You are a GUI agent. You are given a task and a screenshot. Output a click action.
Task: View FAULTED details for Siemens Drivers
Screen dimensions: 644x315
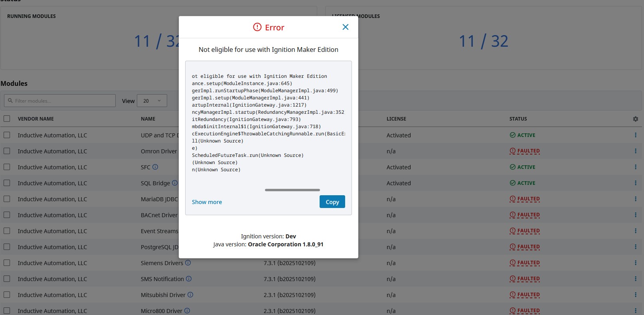click(525, 263)
